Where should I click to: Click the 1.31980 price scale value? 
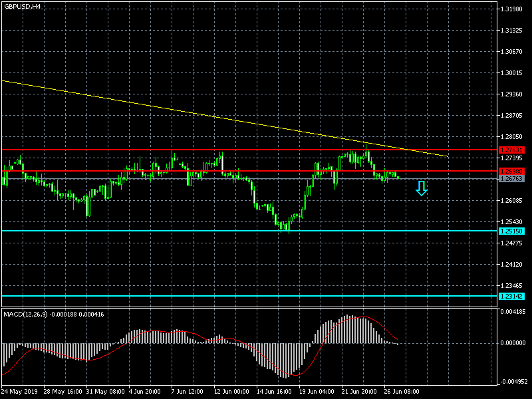point(511,9)
